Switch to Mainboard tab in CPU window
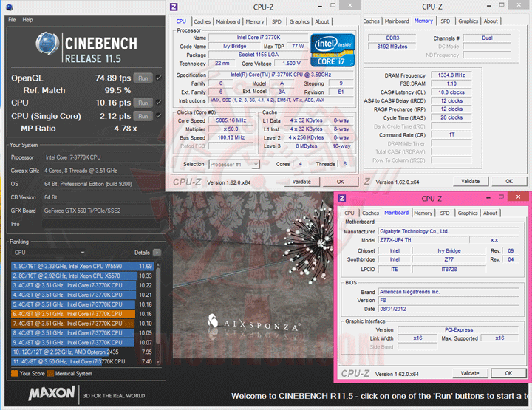 click(x=228, y=21)
